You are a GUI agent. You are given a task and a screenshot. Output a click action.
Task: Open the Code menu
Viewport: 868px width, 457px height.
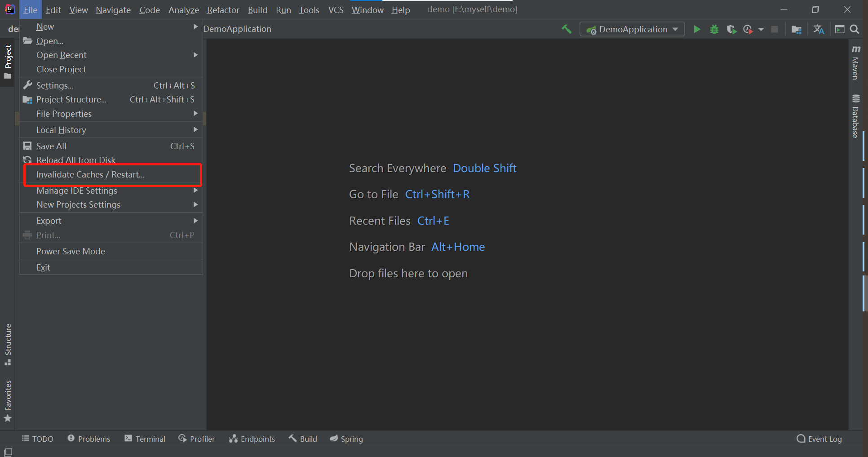coord(149,9)
